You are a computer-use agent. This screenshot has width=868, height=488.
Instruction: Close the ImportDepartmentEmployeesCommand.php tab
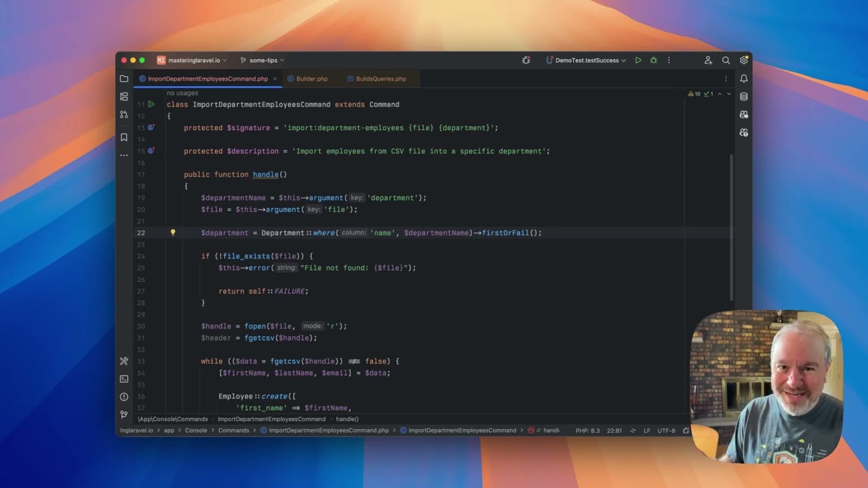(x=275, y=79)
